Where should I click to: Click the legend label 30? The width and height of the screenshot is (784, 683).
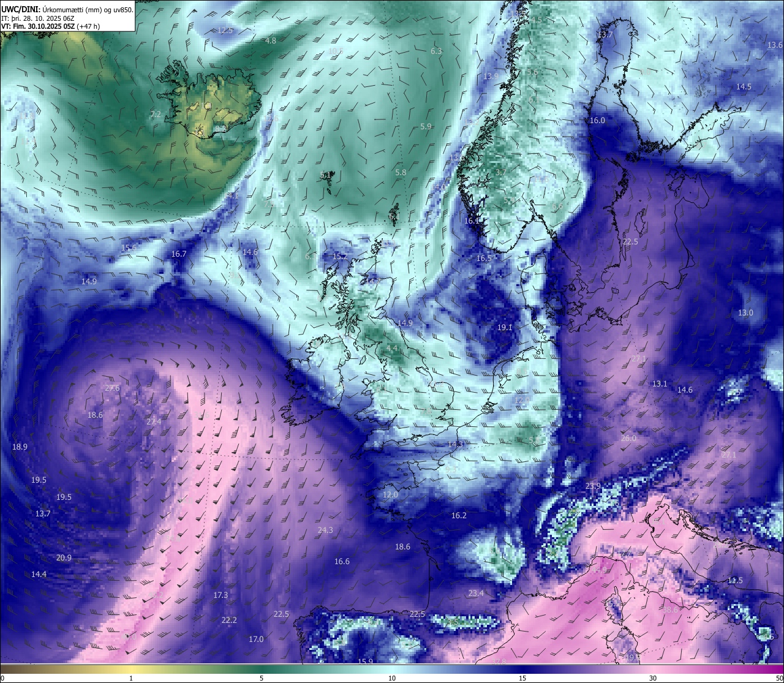(653, 678)
